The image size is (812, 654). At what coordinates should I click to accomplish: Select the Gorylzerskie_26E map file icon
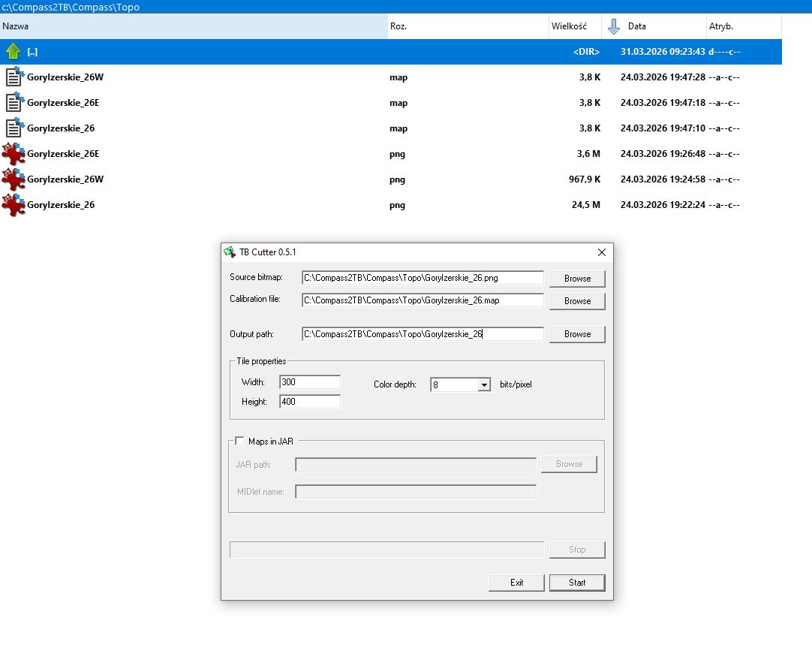point(14,103)
